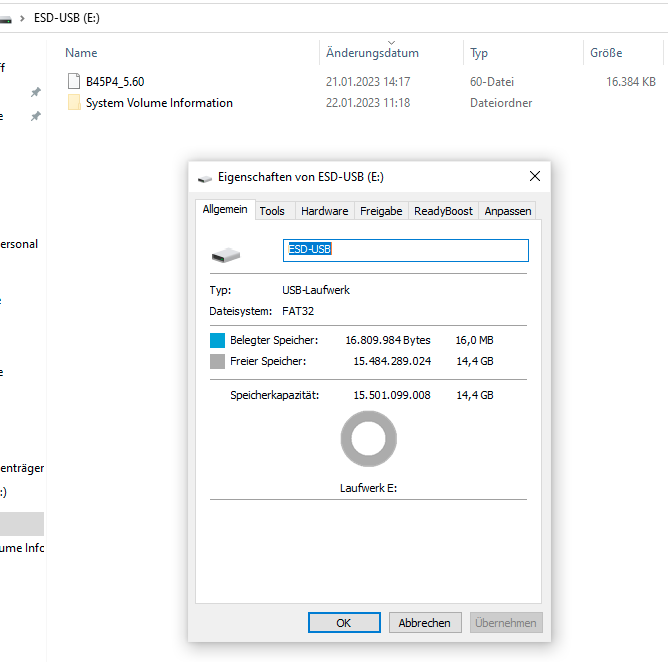Viewport: 668px width, 662px height.
Task: Open the Anpassen tab
Action: coord(507,211)
